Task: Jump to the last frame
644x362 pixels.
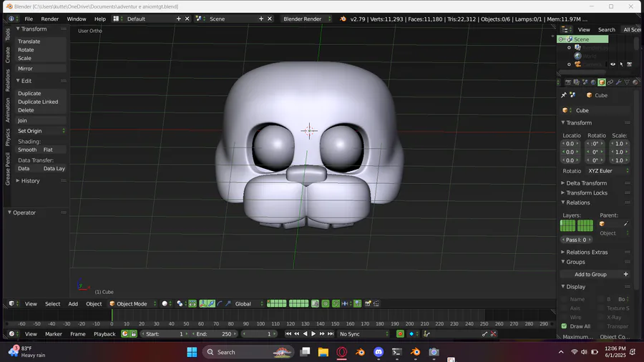Action: point(331,333)
